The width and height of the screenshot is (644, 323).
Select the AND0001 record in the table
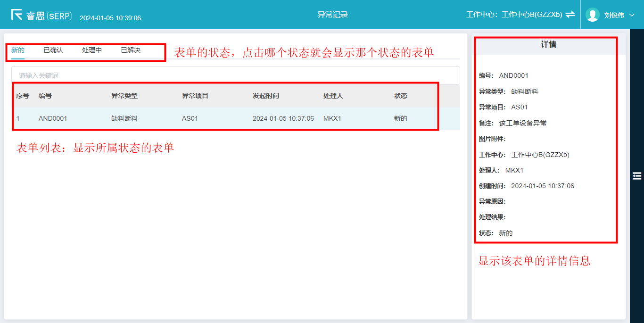point(53,118)
